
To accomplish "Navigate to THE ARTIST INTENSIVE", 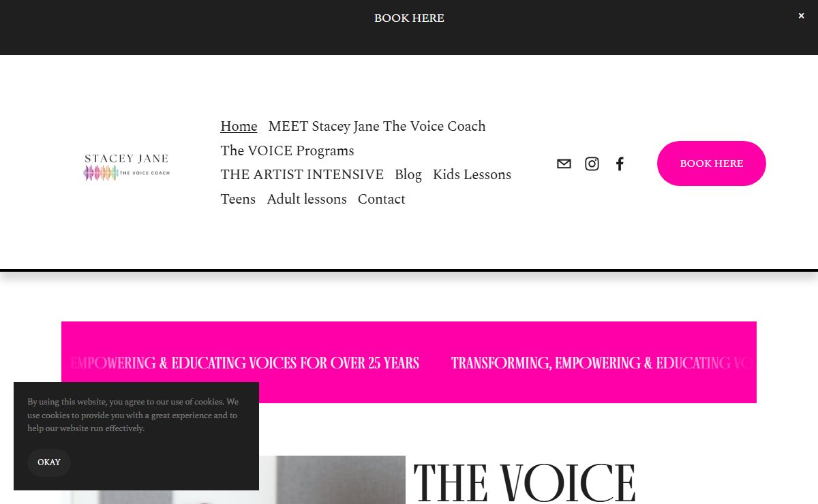I will click(x=302, y=174).
